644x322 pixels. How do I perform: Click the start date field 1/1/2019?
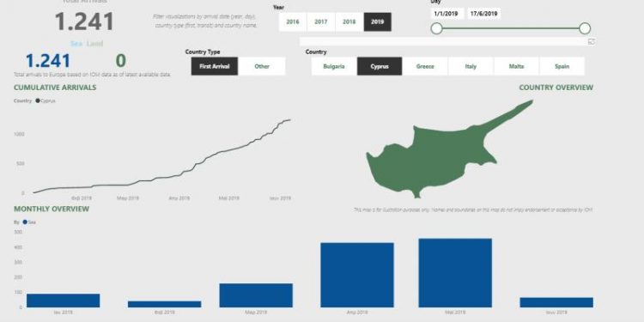tap(447, 14)
